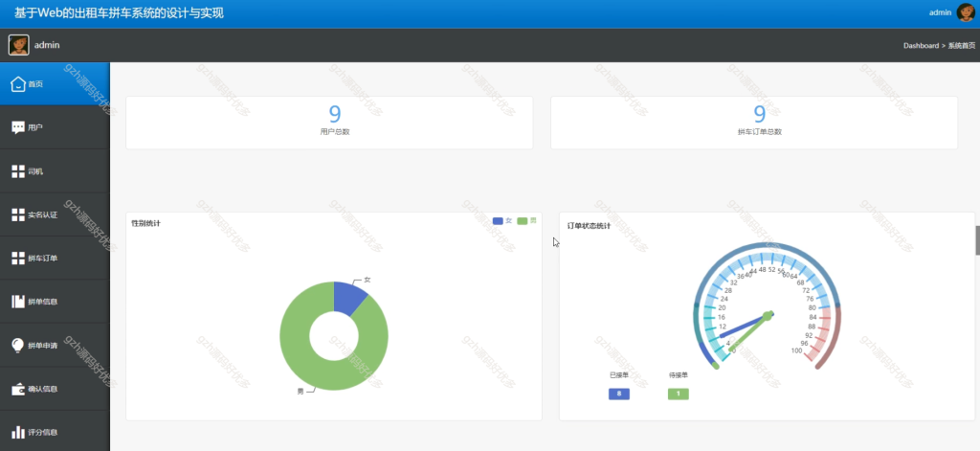
Task: Toggle the 女 legend in the gender chart
Action: pos(502,221)
